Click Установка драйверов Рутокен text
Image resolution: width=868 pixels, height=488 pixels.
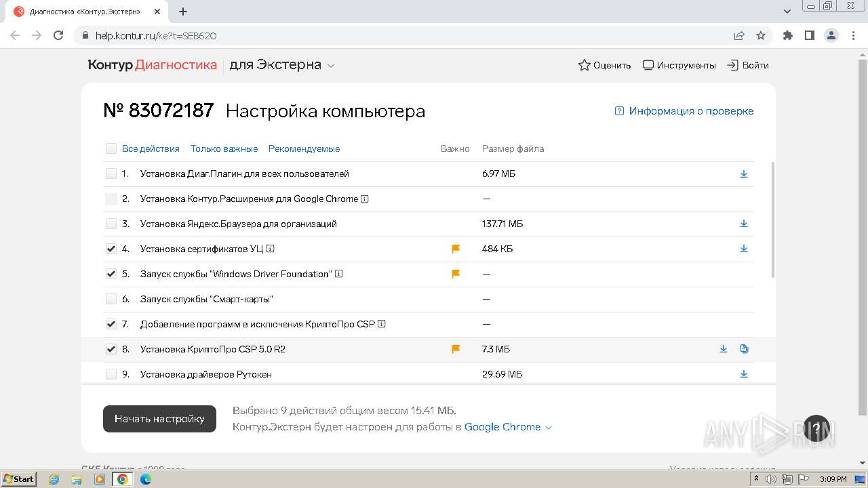[206, 374]
